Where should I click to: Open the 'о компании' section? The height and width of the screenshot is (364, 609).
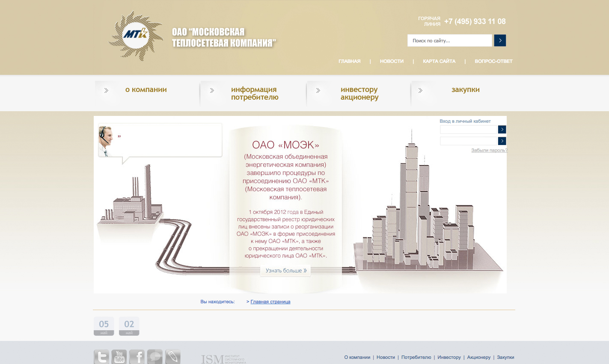(x=146, y=89)
